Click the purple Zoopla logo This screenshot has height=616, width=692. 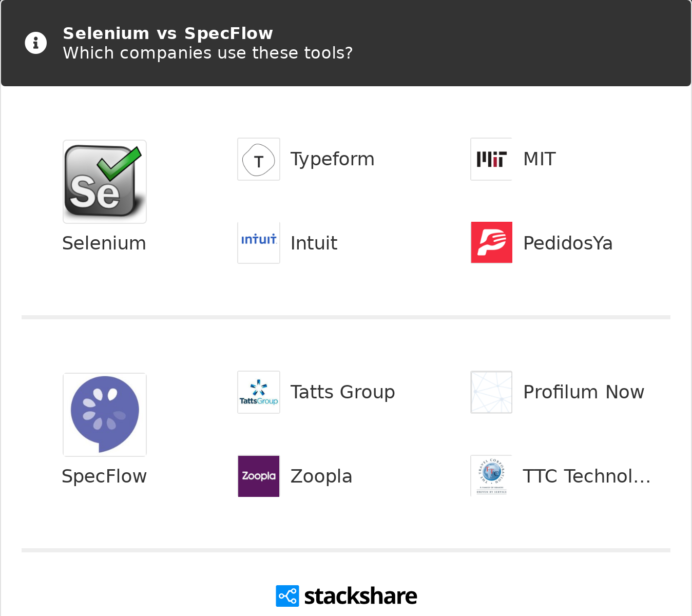click(259, 476)
